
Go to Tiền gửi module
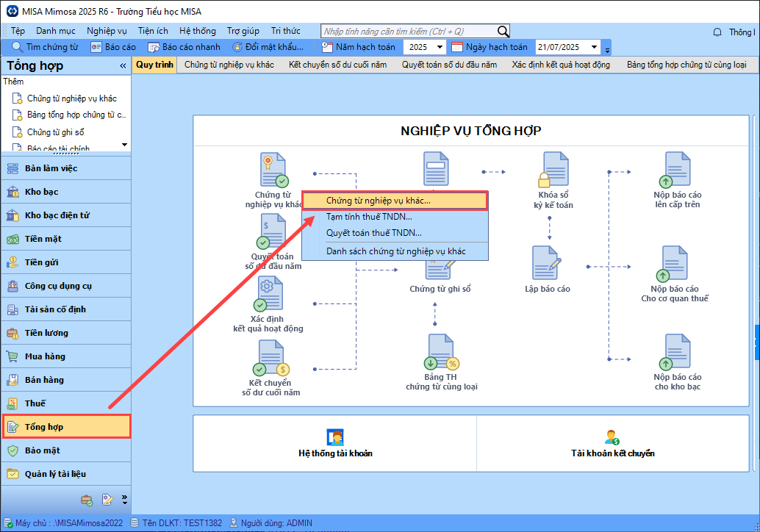pyautogui.click(x=66, y=262)
